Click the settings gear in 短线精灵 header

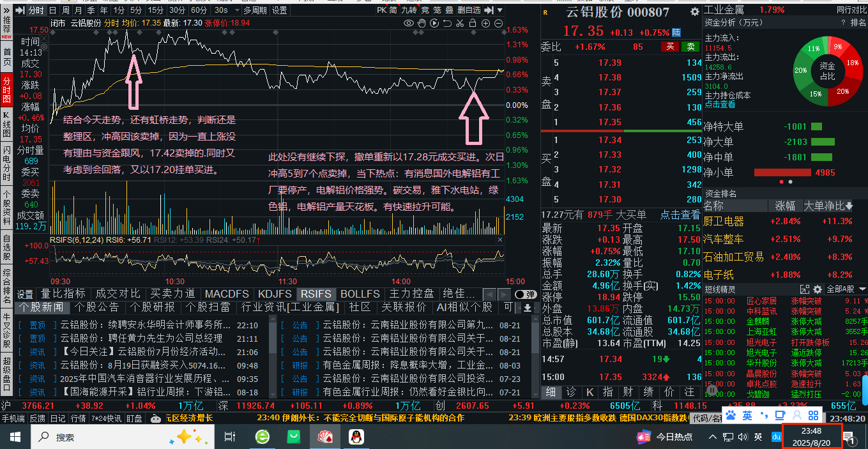[816, 289]
